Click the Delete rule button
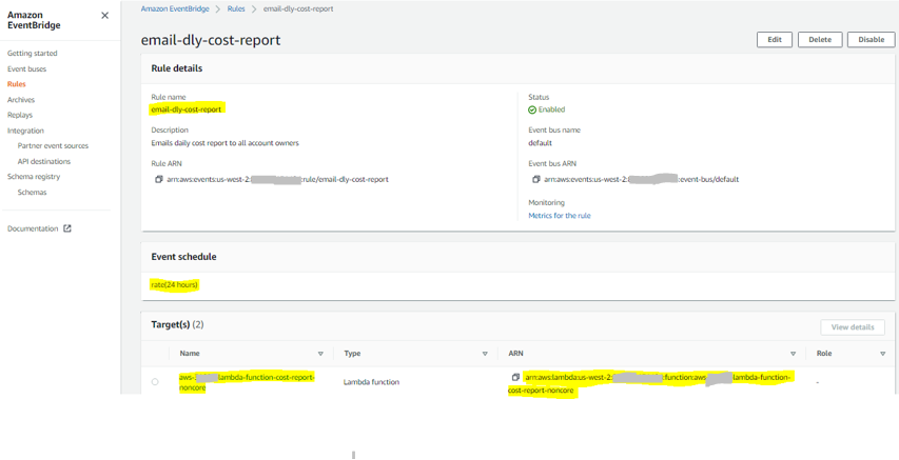899x460 pixels. [820, 40]
